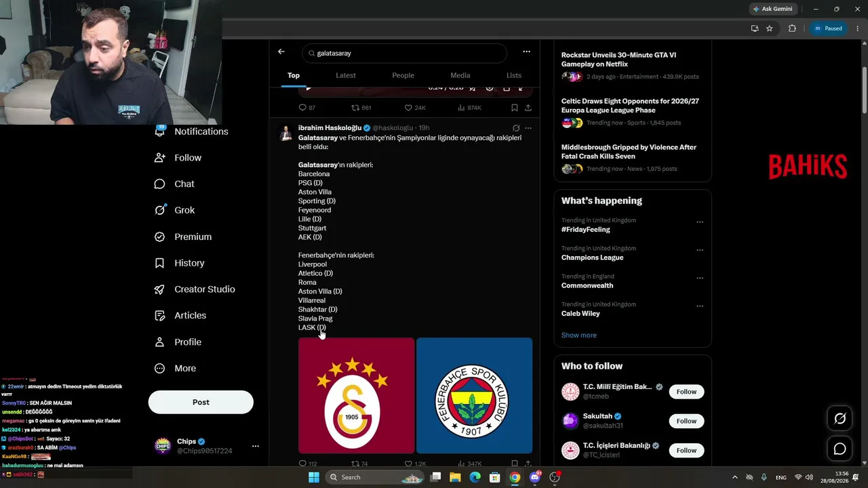Viewport: 868px width, 488px height.
Task: Bookmark the post with 874K views
Action: tap(515, 108)
